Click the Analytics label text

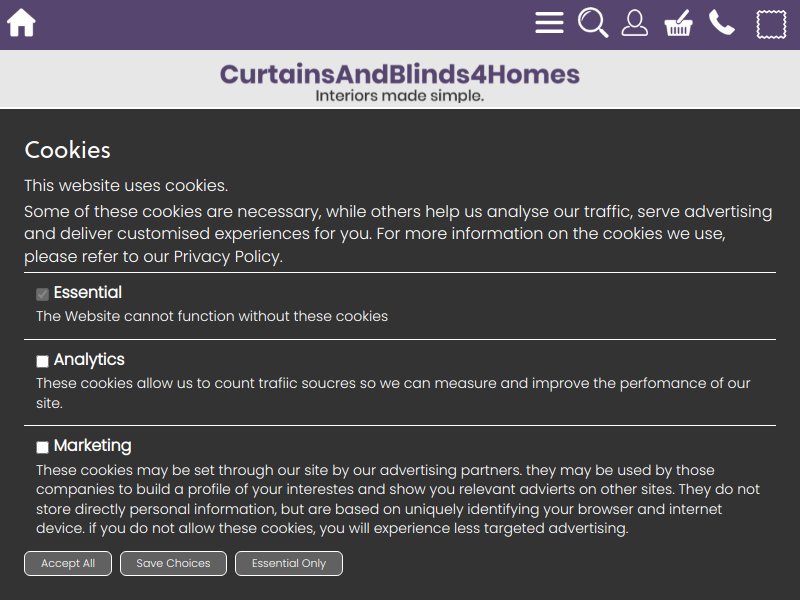click(89, 360)
